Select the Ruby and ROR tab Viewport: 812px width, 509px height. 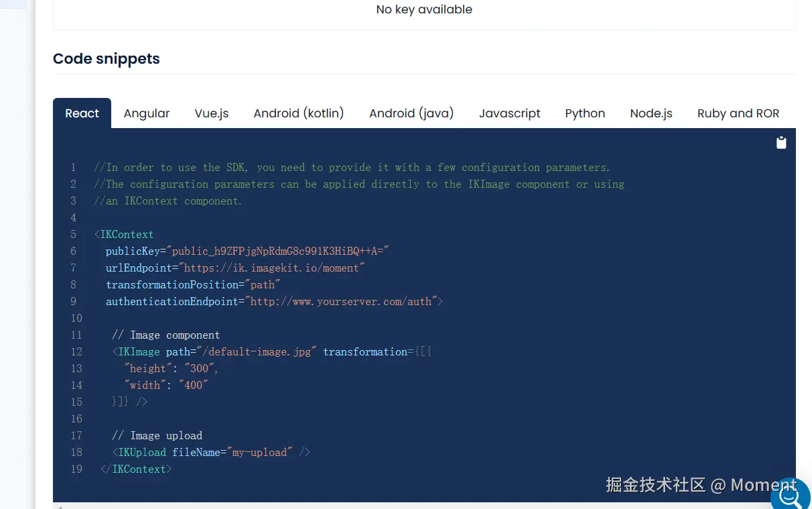click(738, 113)
